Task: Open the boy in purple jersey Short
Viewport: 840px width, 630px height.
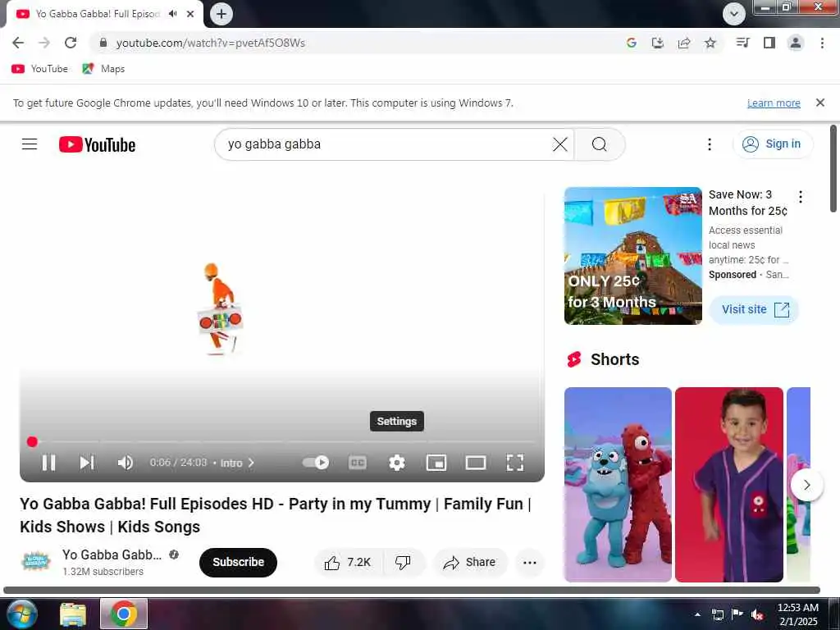Action: (728, 484)
